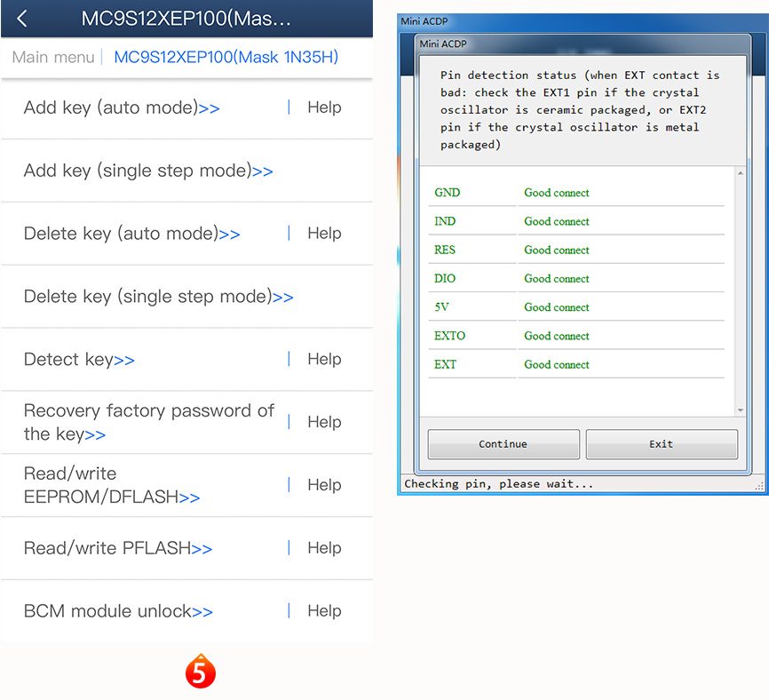Click the Pin detection status message
The height and width of the screenshot is (700, 769).
point(580,110)
